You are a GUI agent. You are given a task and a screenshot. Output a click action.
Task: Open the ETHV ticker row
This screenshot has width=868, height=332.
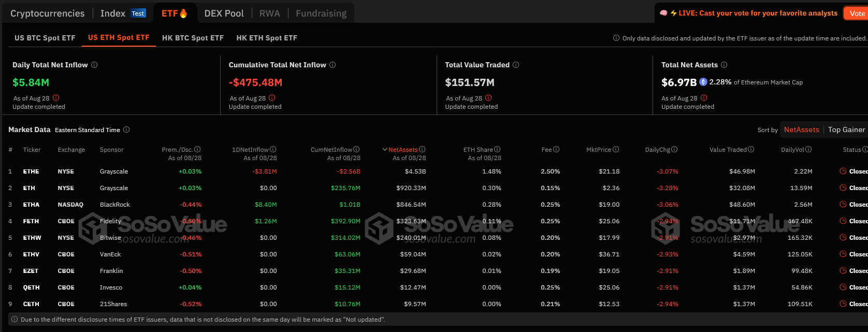tap(31, 254)
